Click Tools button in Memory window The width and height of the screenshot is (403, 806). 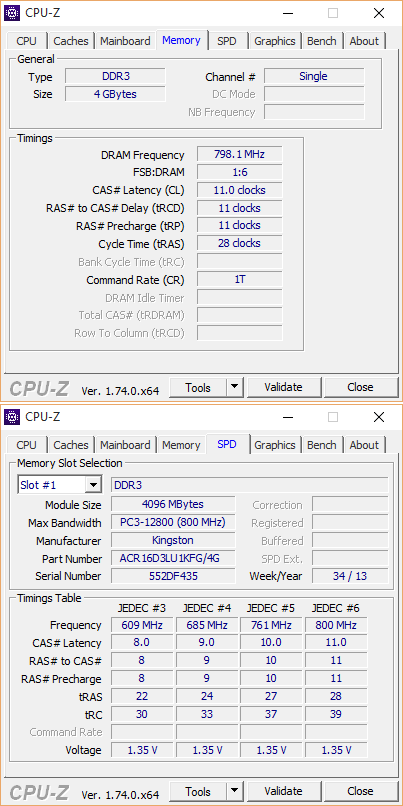tap(198, 388)
